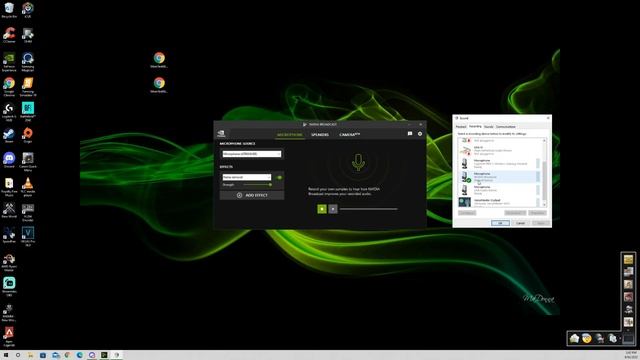Viewport: 640px width, 360px height.
Task: Open the Noise removal effect dropdown
Action: click(x=247, y=177)
